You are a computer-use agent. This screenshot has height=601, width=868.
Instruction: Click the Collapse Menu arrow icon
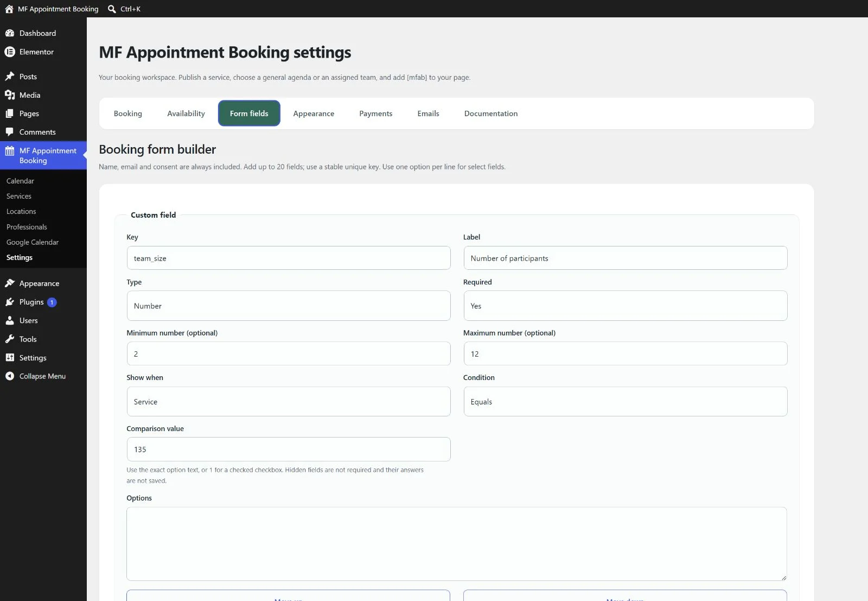[x=10, y=376]
